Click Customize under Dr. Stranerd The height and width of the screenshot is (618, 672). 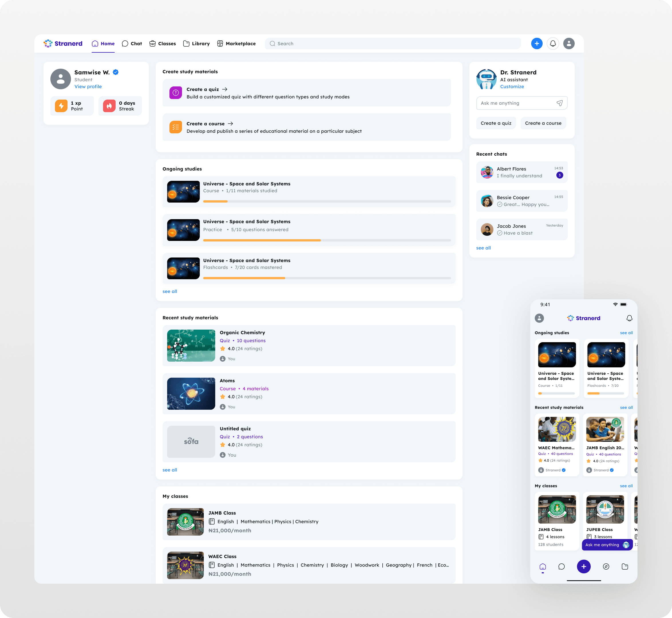[x=512, y=87]
